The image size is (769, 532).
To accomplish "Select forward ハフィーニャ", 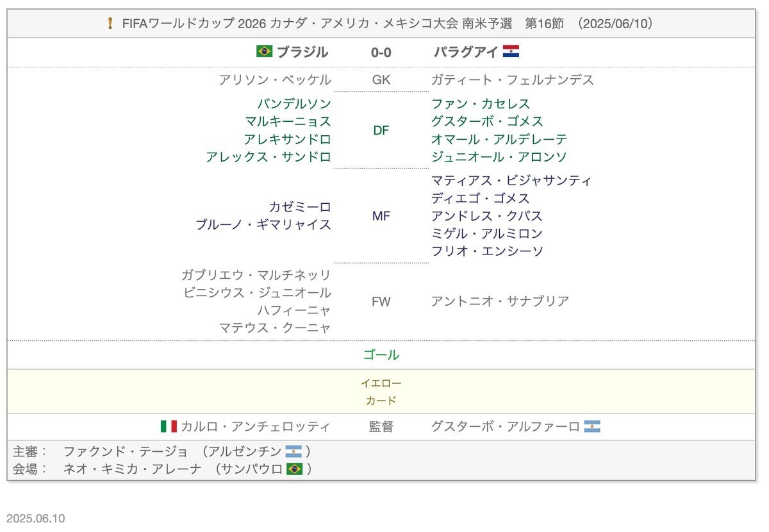I will (295, 310).
